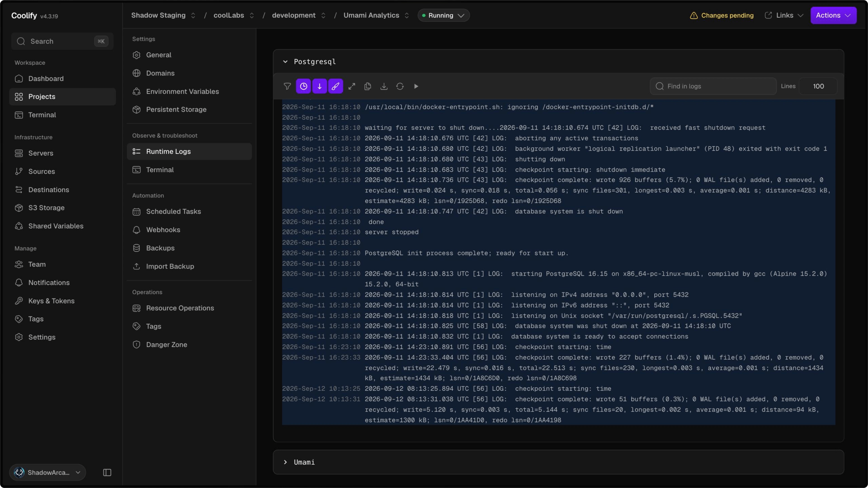Click the Coolify logo

(24, 16)
